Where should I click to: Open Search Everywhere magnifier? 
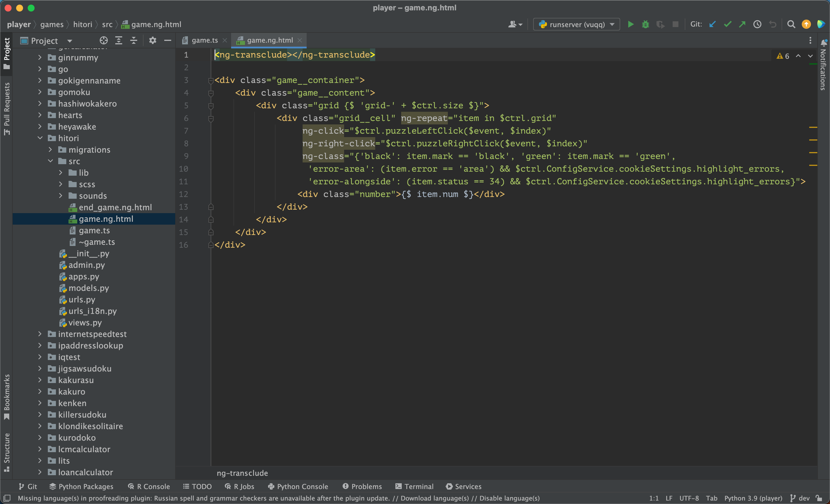coord(791,24)
